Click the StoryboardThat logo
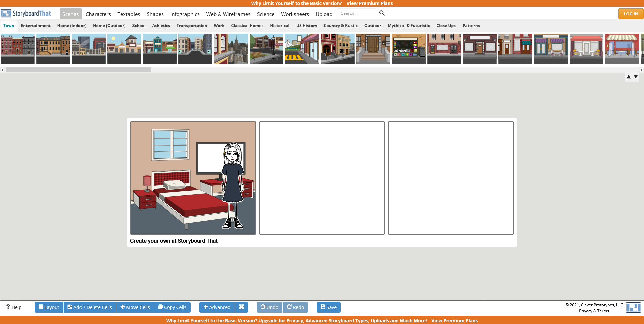This screenshot has height=324, width=644. pos(26,13)
